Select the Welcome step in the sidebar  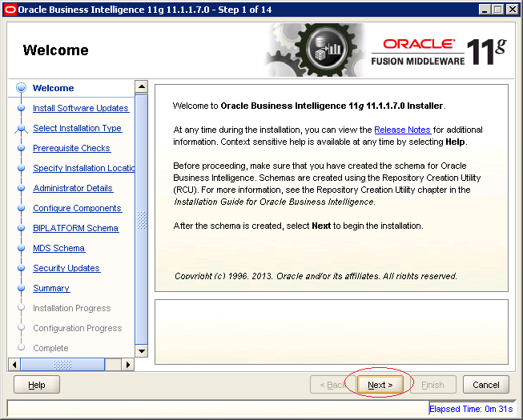click(x=54, y=88)
